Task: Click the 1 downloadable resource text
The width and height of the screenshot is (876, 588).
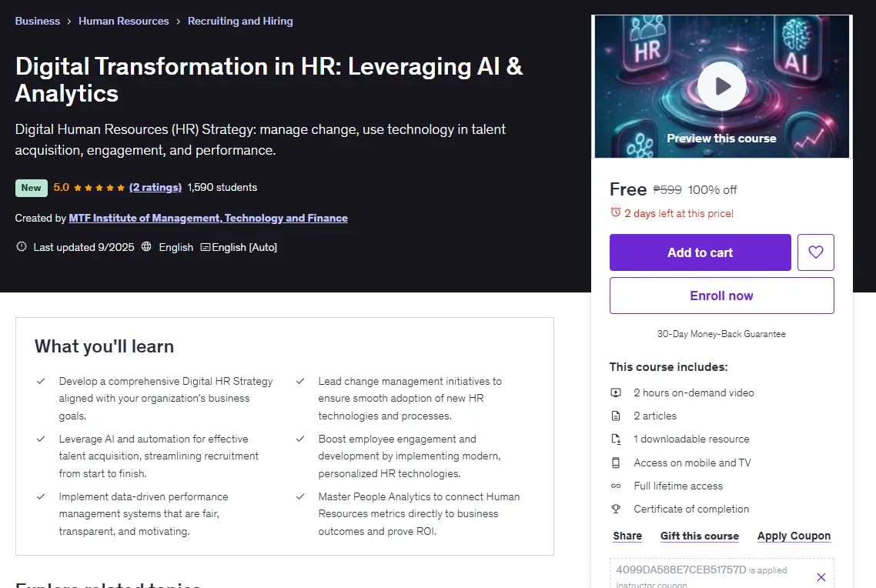Action: (x=691, y=439)
